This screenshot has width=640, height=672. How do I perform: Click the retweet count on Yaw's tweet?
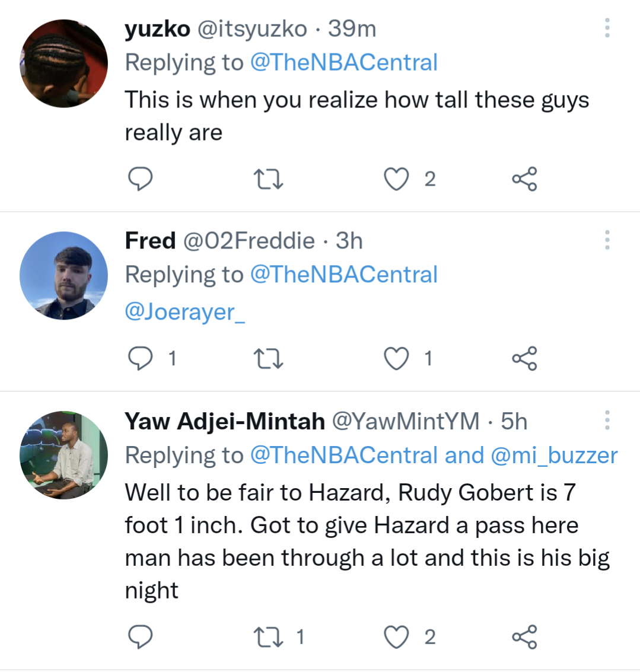tap(299, 636)
